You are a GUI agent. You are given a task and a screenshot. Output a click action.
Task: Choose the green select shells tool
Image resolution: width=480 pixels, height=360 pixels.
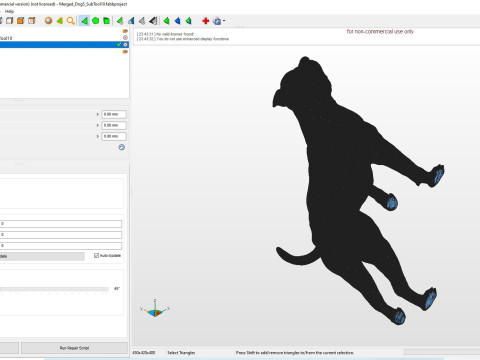click(x=107, y=21)
